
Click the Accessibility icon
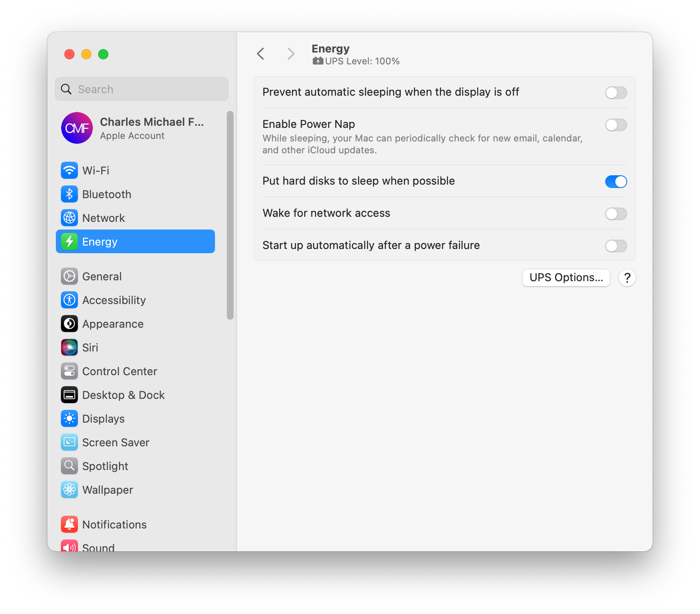(x=69, y=300)
